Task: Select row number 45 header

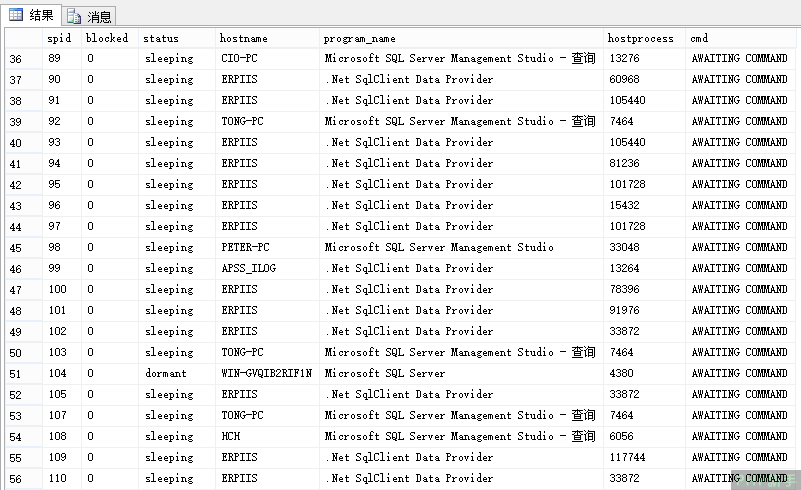Action: (x=23, y=248)
